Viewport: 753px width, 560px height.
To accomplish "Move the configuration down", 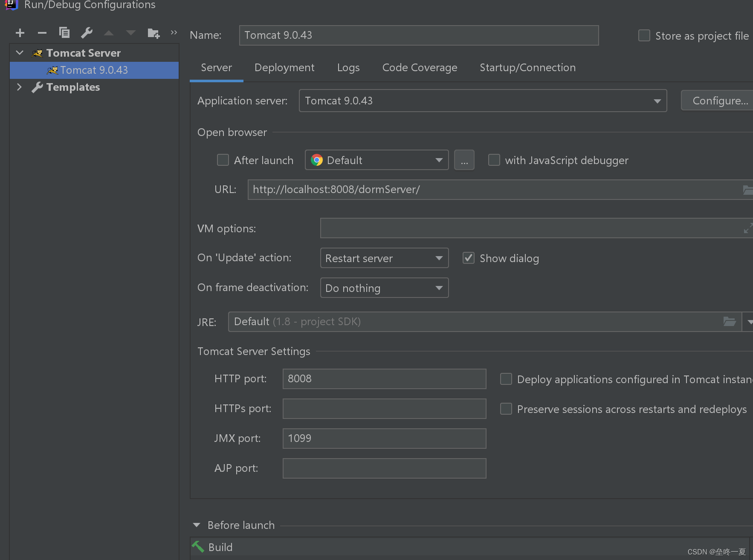I will pos(130,33).
